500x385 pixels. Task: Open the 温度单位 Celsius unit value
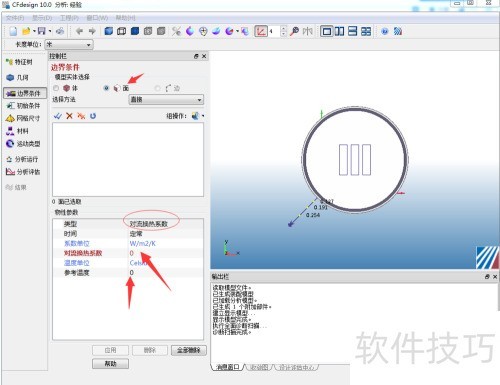(x=166, y=263)
